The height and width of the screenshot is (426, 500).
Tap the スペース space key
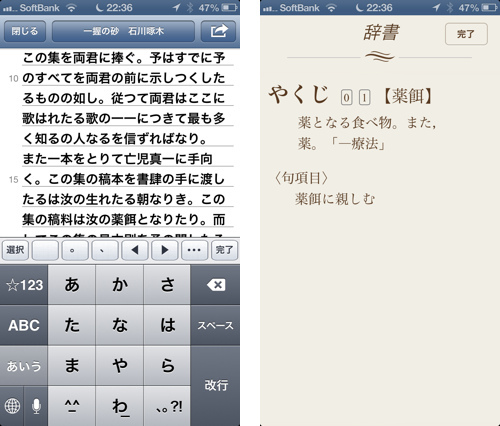[215, 325]
